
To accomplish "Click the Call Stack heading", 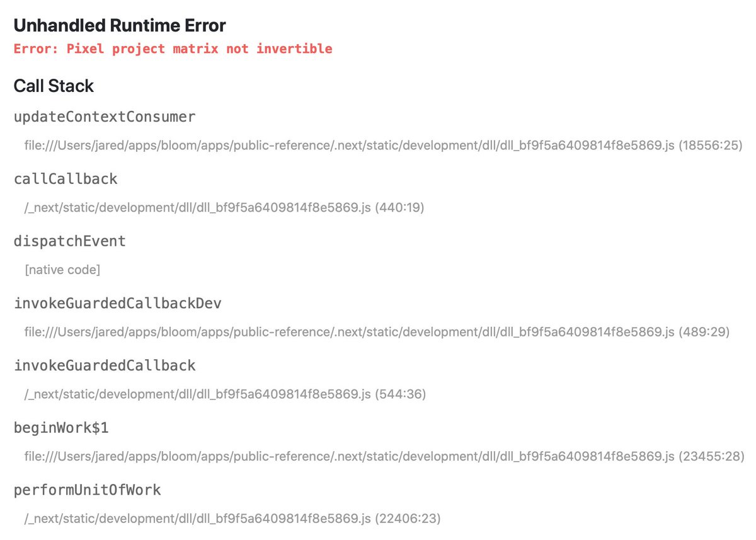I will (54, 86).
